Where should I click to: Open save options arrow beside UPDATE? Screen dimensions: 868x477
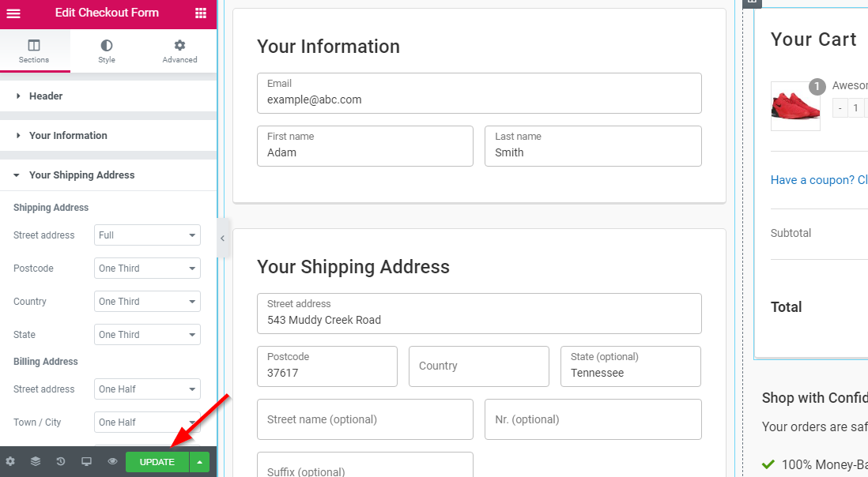(x=200, y=462)
